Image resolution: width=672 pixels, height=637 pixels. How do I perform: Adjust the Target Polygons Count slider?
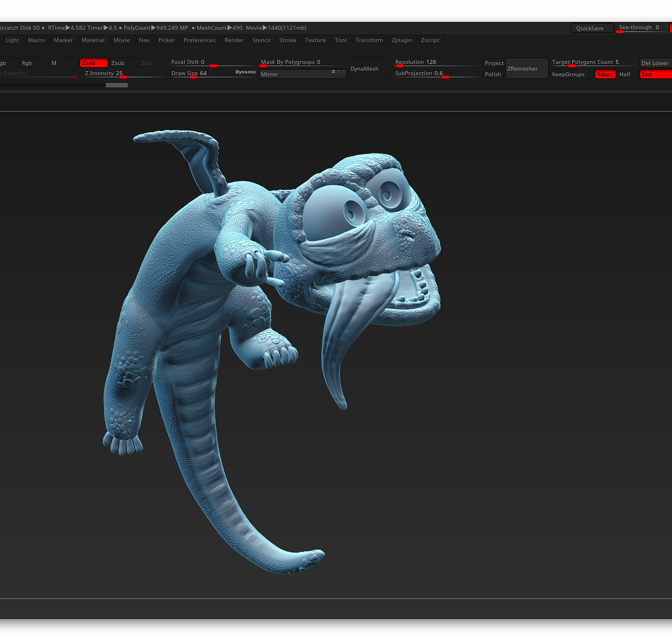click(594, 63)
